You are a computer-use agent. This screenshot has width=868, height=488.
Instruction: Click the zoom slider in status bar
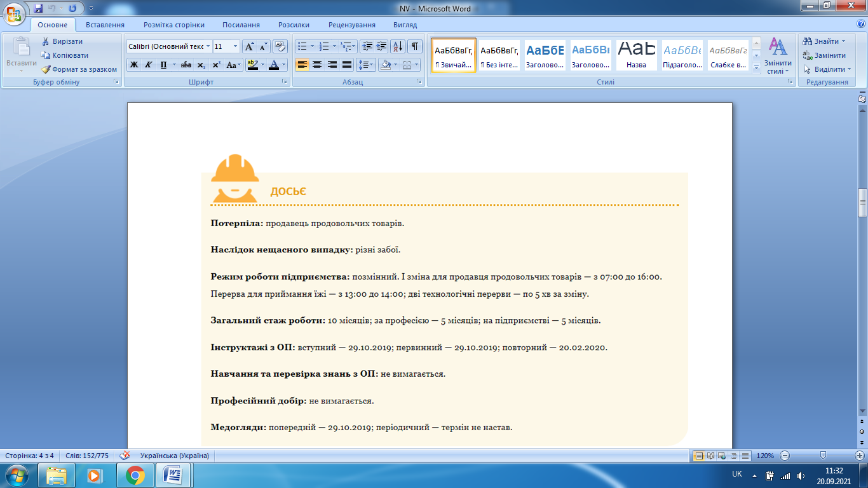824,456
